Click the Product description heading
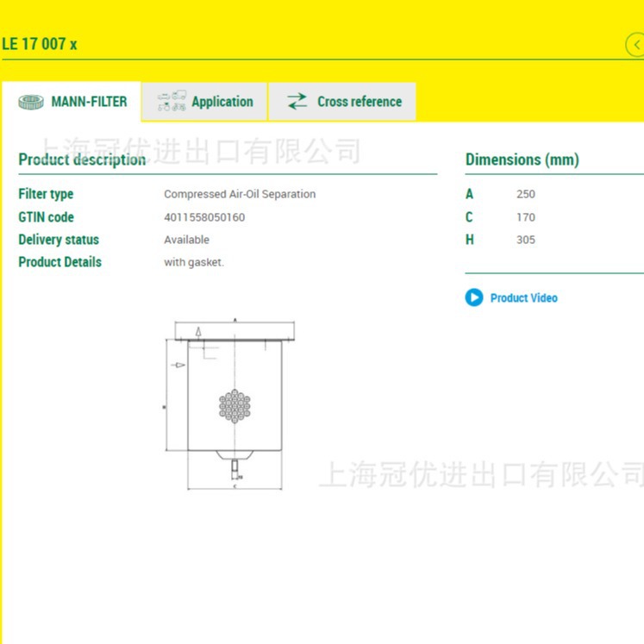The image size is (644, 644). [82, 159]
